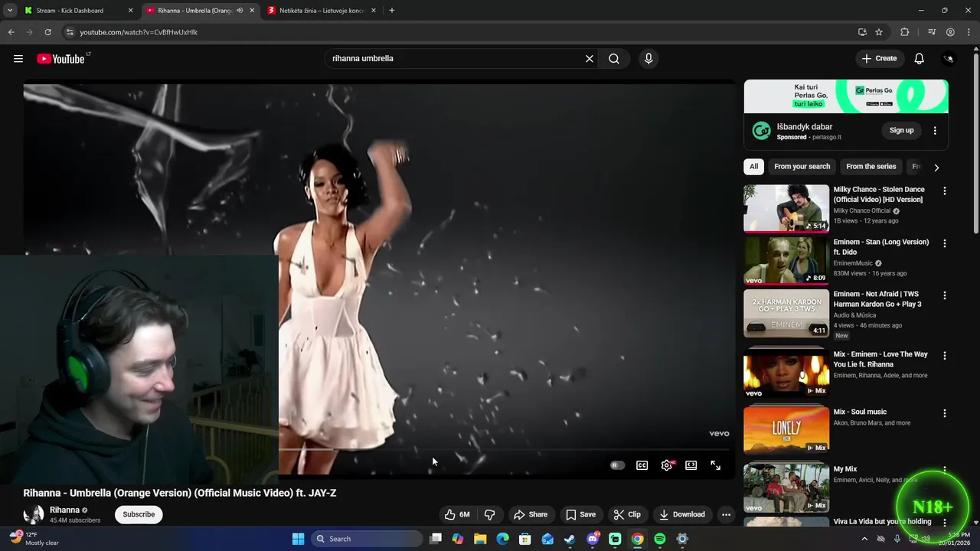Download the video
Image resolution: width=980 pixels, height=551 pixels.
pyautogui.click(x=681, y=514)
